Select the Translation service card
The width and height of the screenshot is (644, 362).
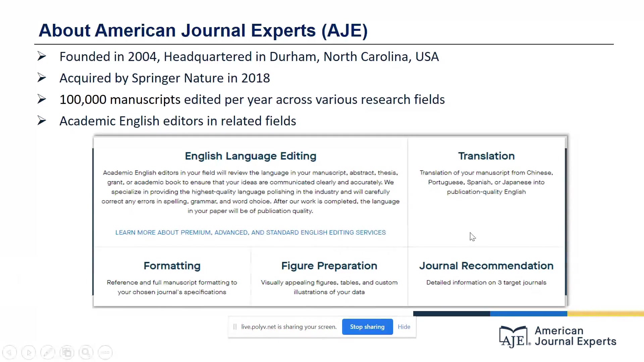(x=486, y=181)
